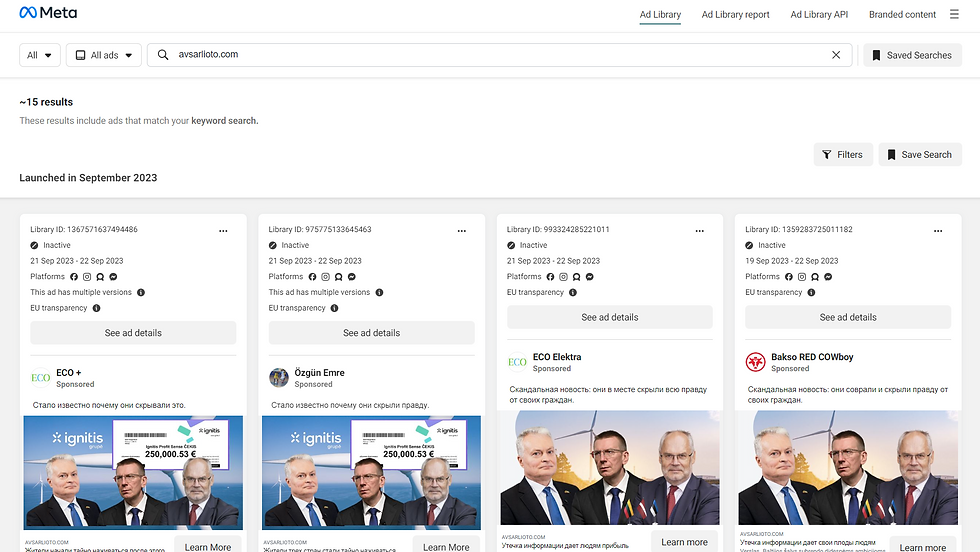
Task: See ad details for Özgün Emre ad
Action: coord(371,333)
